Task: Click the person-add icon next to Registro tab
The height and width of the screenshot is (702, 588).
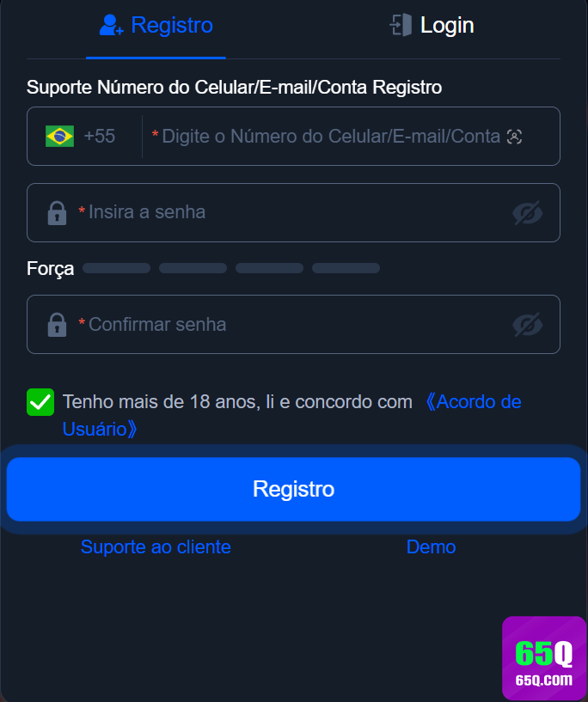Action: 110,25
